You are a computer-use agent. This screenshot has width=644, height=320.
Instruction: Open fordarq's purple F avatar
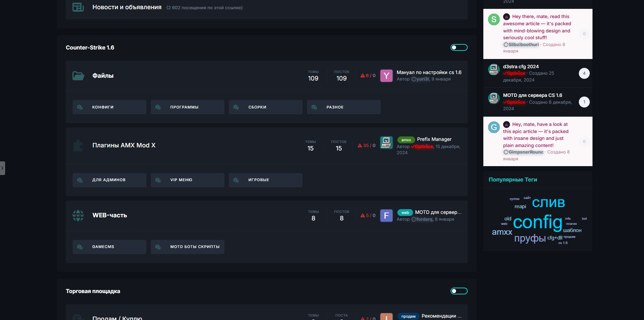(x=386, y=216)
